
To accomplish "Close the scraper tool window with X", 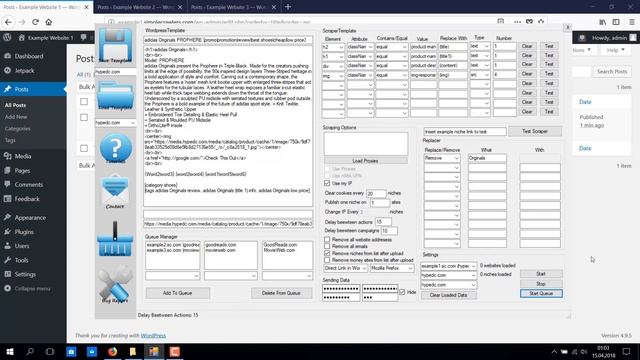I will (x=567, y=27).
